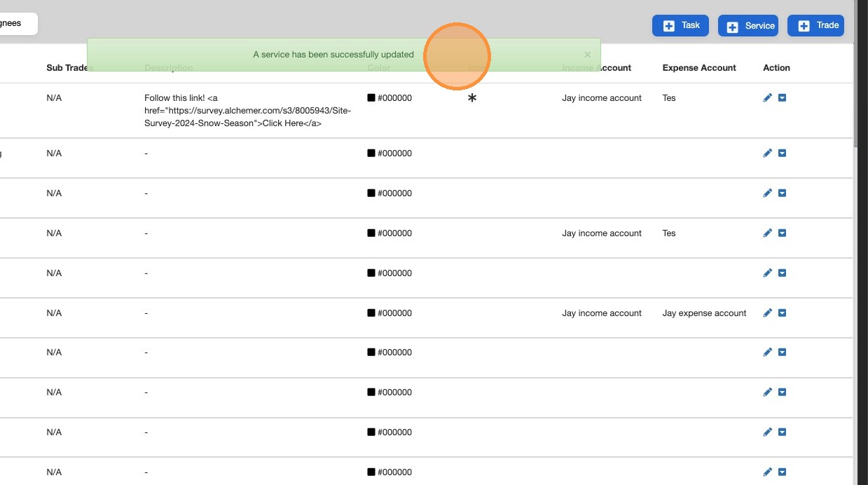The image size is (868, 485).
Task: Click the edit pencil in the Jay expense account row
Action: 767,313
